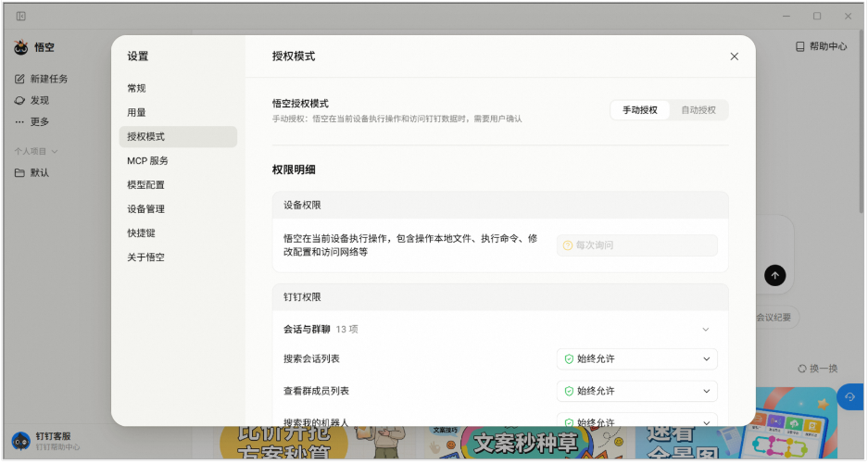Click the 帮助中心 book icon
Screen dimensions: 868x464
(x=799, y=46)
